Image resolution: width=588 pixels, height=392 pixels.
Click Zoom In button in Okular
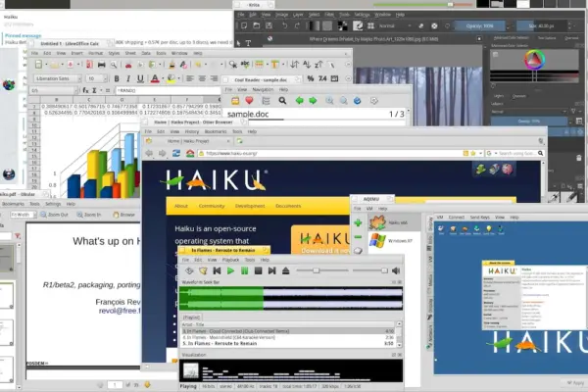[89, 215]
